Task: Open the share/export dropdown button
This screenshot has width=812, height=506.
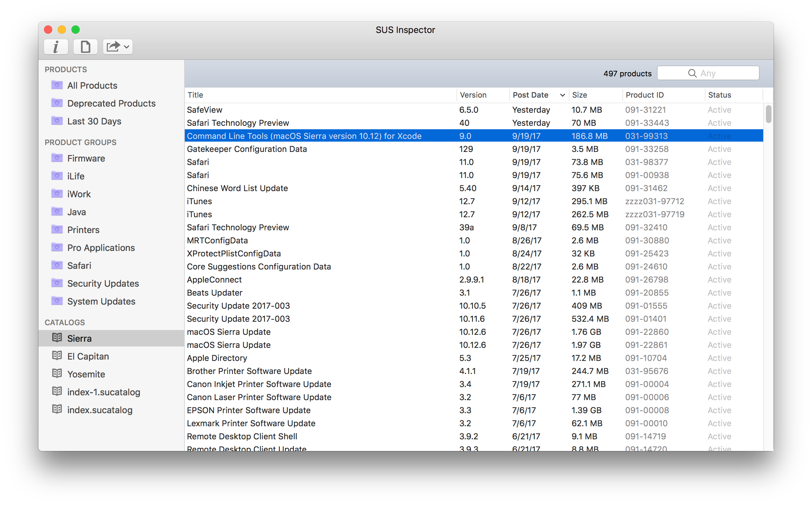Action: (x=117, y=47)
